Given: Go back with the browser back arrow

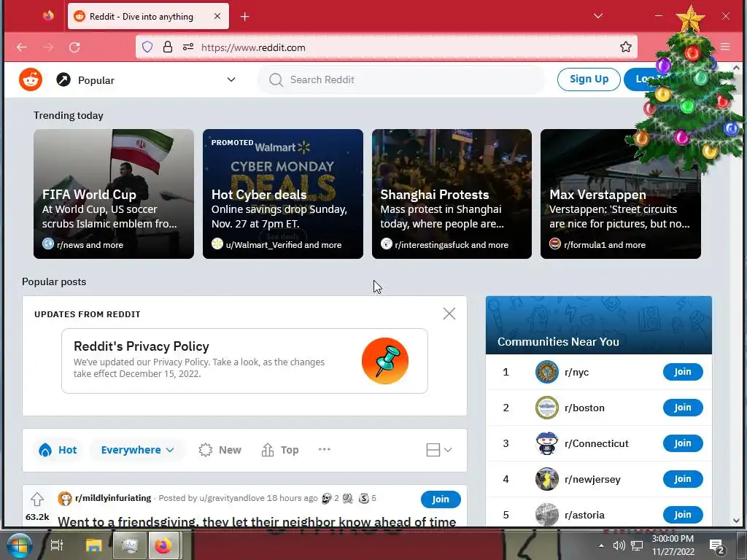Looking at the screenshot, I should pyautogui.click(x=22, y=47).
